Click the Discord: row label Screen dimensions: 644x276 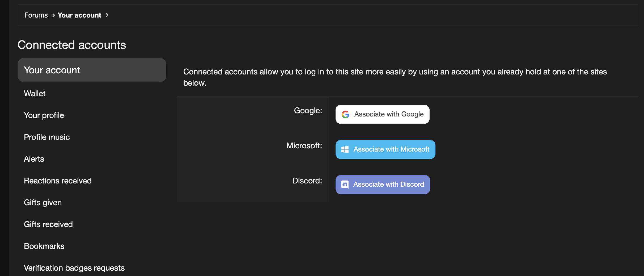click(307, 181)
